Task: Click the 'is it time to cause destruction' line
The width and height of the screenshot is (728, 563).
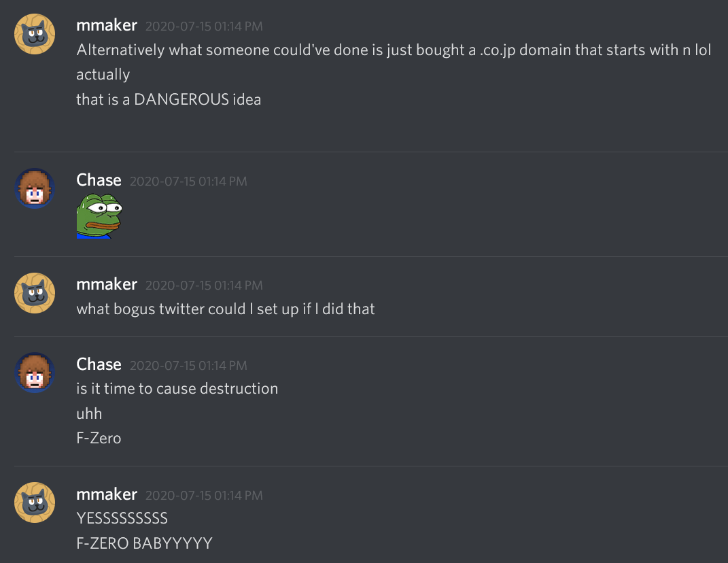Action: 177,388
